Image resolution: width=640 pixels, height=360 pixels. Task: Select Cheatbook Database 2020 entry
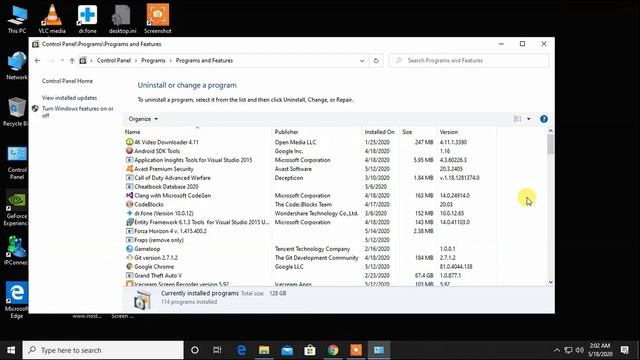pyautogui.click(x=166, y=187)
